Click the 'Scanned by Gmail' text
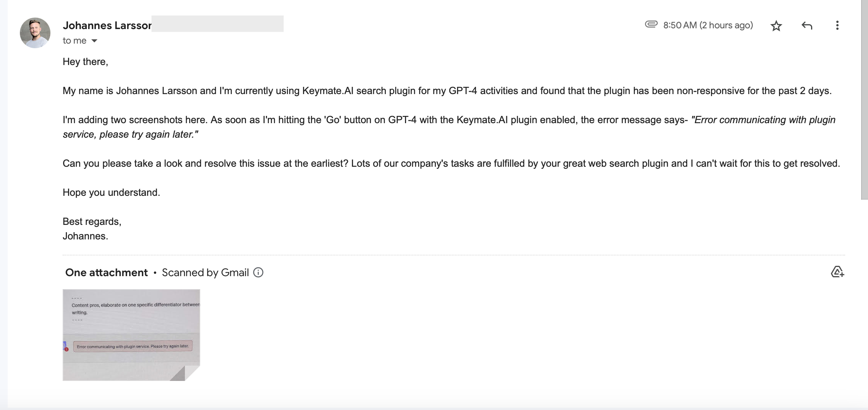 coord(205,272)
